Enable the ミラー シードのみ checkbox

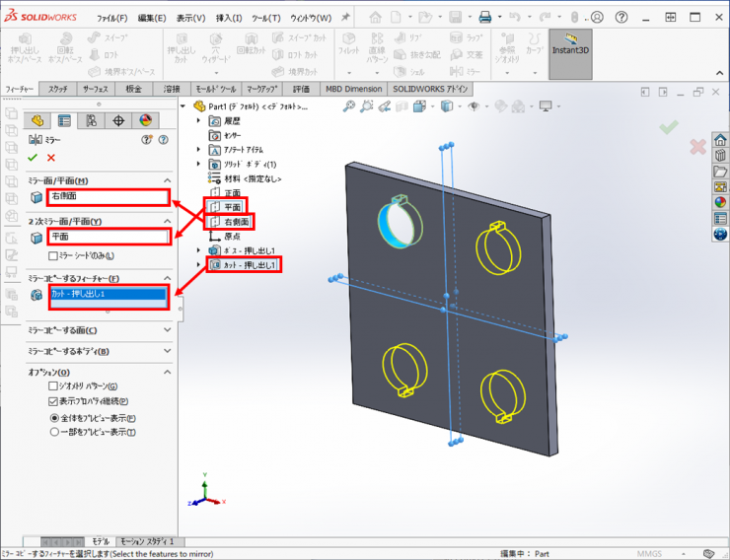54,256
